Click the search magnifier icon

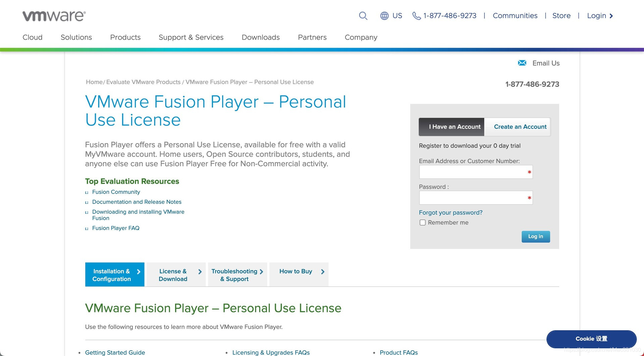(x=363, y=16)
